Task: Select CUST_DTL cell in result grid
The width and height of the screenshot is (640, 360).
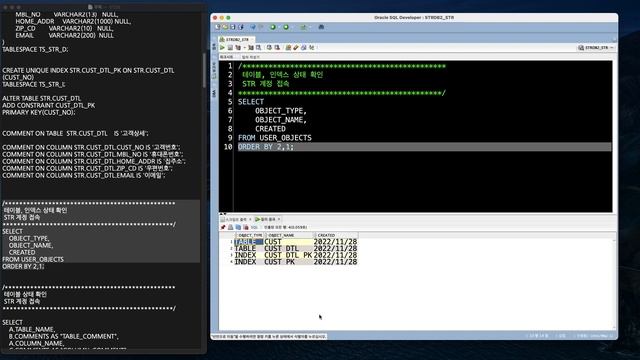Action: [x=288, y=248]
